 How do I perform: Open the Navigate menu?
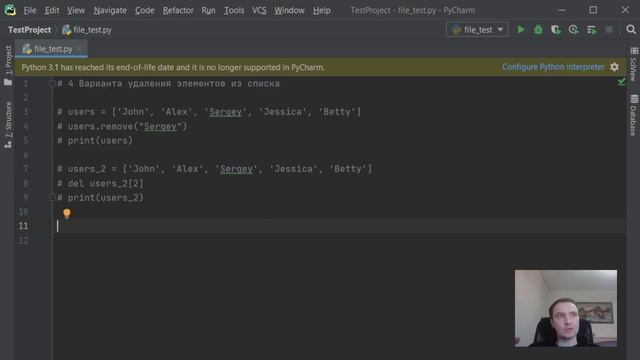(110, 10)
